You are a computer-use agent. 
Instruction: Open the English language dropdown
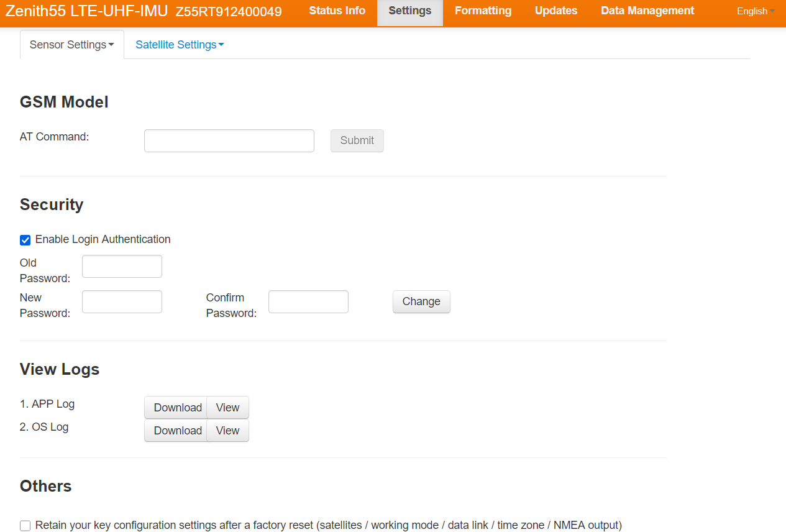[x=755, y=11]
